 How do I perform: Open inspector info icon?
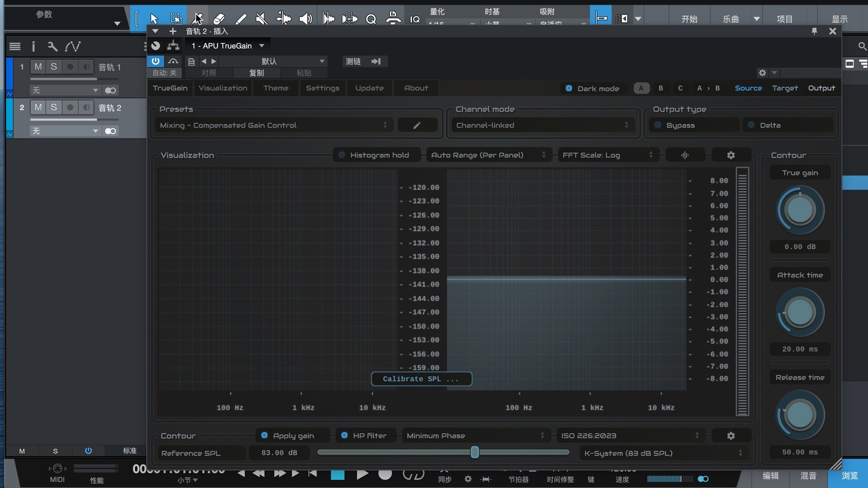33,46
